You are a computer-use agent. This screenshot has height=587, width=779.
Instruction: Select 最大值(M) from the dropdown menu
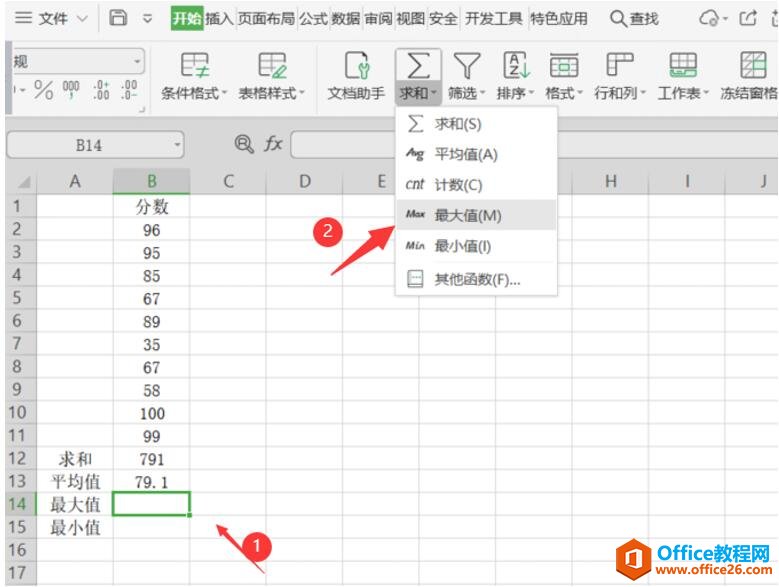(x=476, y=215)
